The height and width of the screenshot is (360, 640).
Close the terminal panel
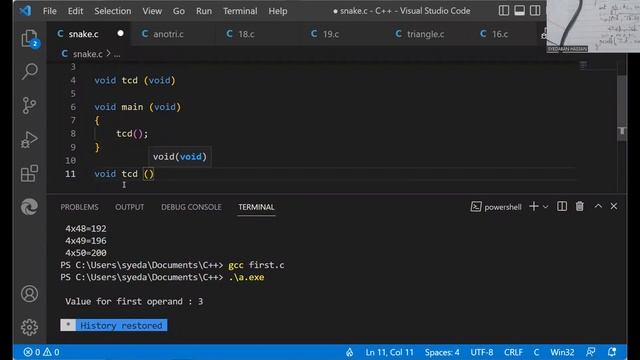pos(614,207)
